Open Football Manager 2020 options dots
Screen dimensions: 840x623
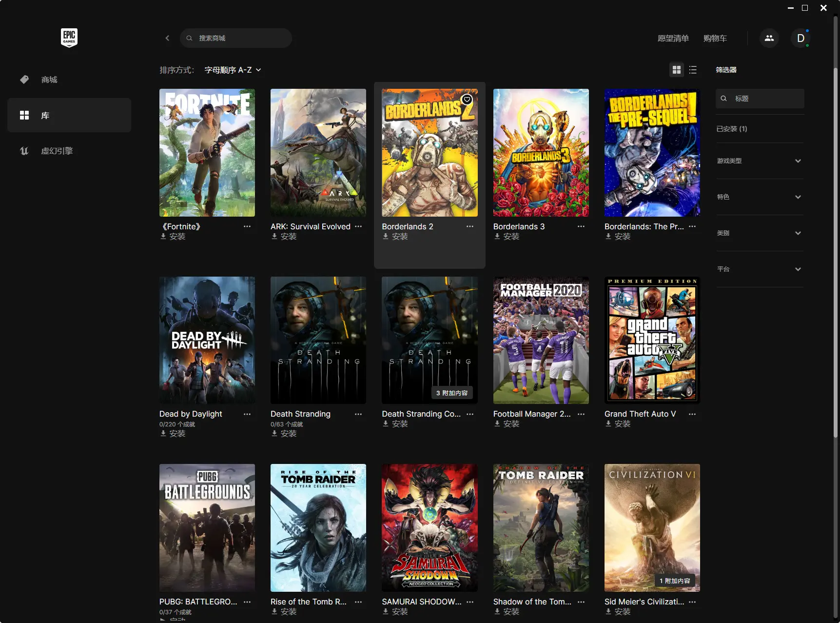(581, 414)
